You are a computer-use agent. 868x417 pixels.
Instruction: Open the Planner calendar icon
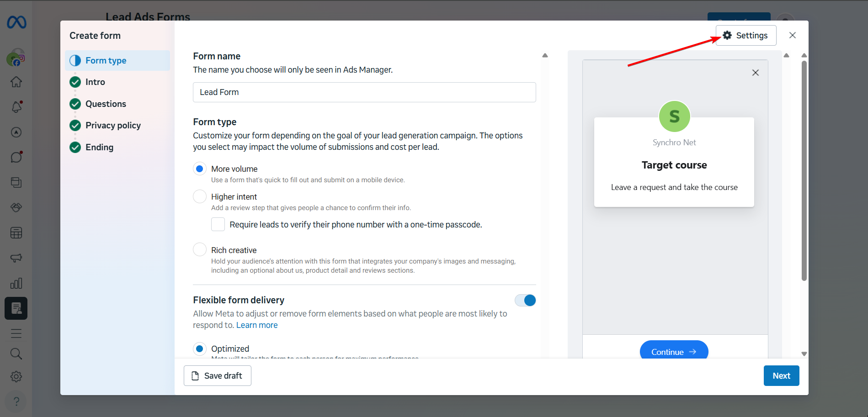coord(16,232)
